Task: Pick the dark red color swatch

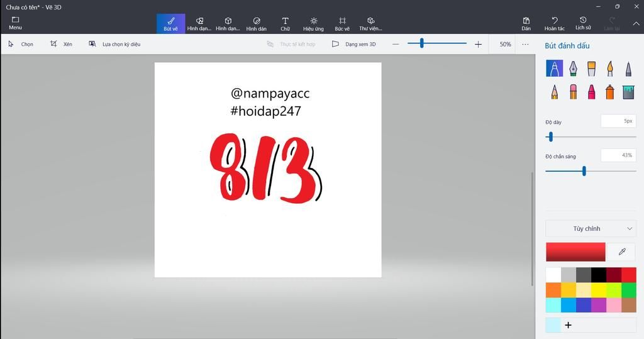Action: coord(614,275)
